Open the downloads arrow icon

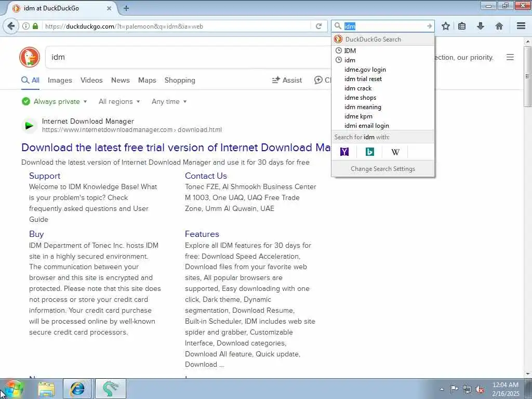click(x=481, y=26)
